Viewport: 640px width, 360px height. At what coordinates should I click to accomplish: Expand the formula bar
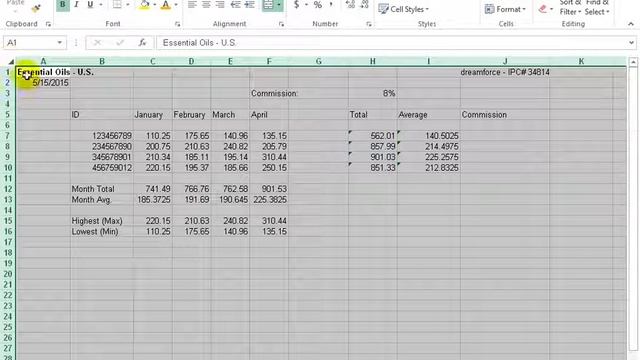[x=631, y=42]
